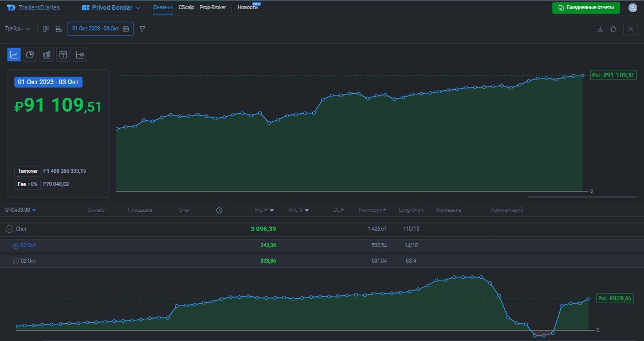
Task: Click the 110/15 Long/Short value
Action: click(411, 229)
